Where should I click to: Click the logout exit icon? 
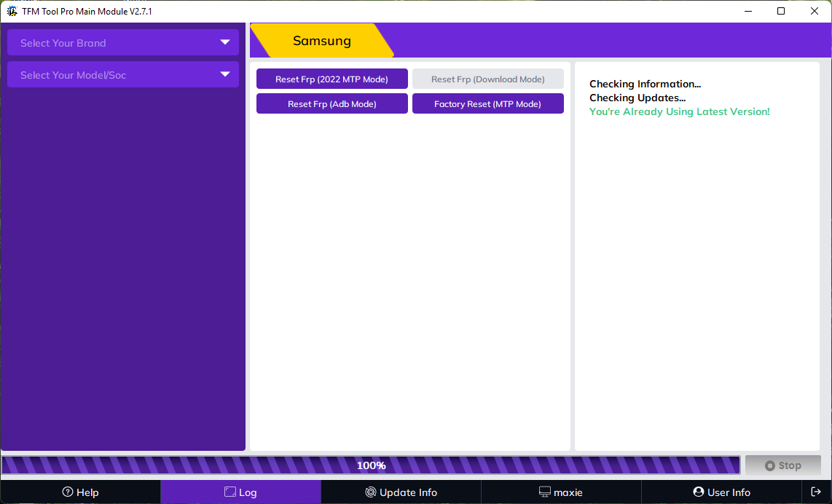pyautogui.click(x=816, y=492)
